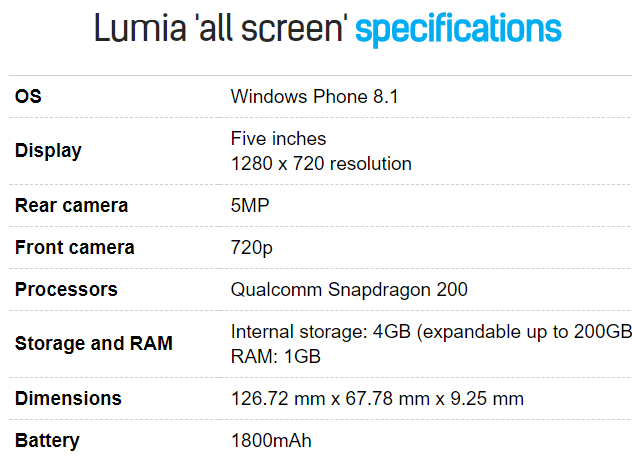Click the '5MP' rear camera value
The image size is (632, 464).
250,206
